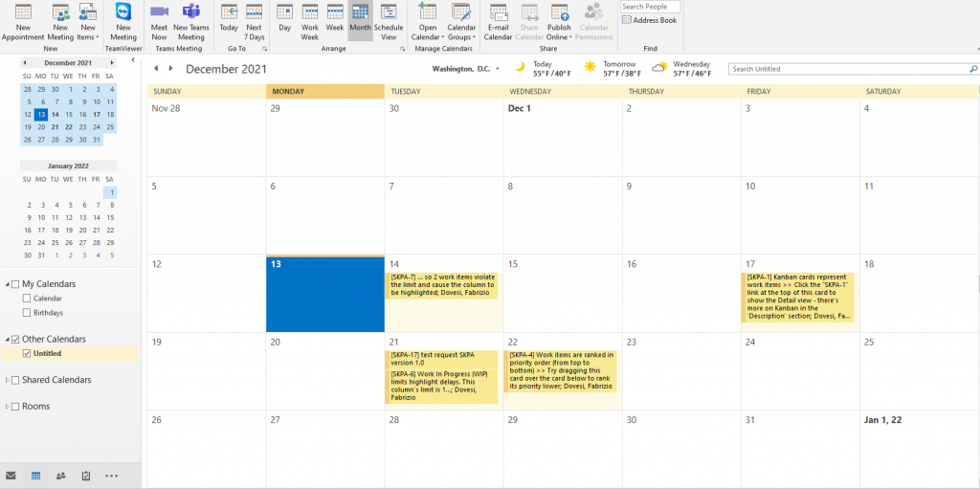Open the Go To dialog launcher
This screenshot has width=980, height=489.
pos(264,48)
